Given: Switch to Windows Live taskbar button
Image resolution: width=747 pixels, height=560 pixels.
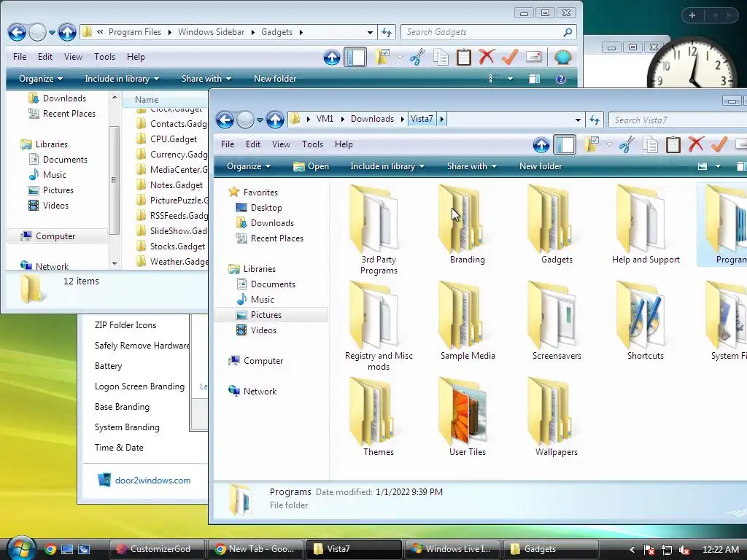Looking at the screenshot, I should coord(453,549).
